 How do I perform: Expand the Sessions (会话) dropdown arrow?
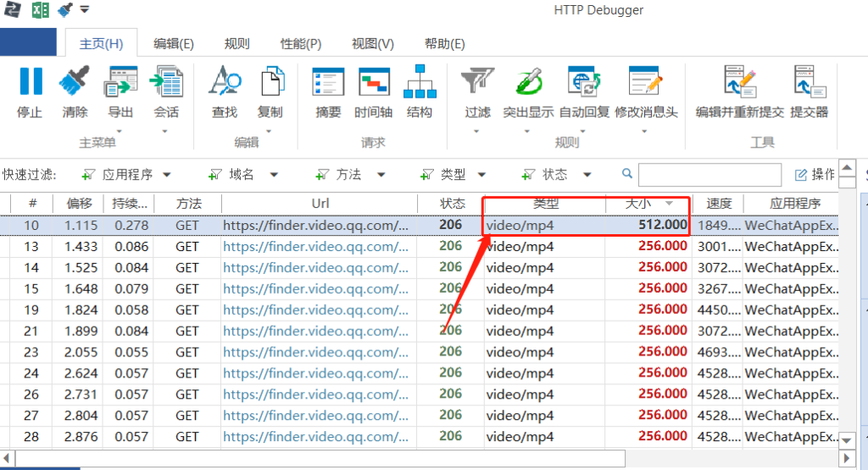[165, 131]
